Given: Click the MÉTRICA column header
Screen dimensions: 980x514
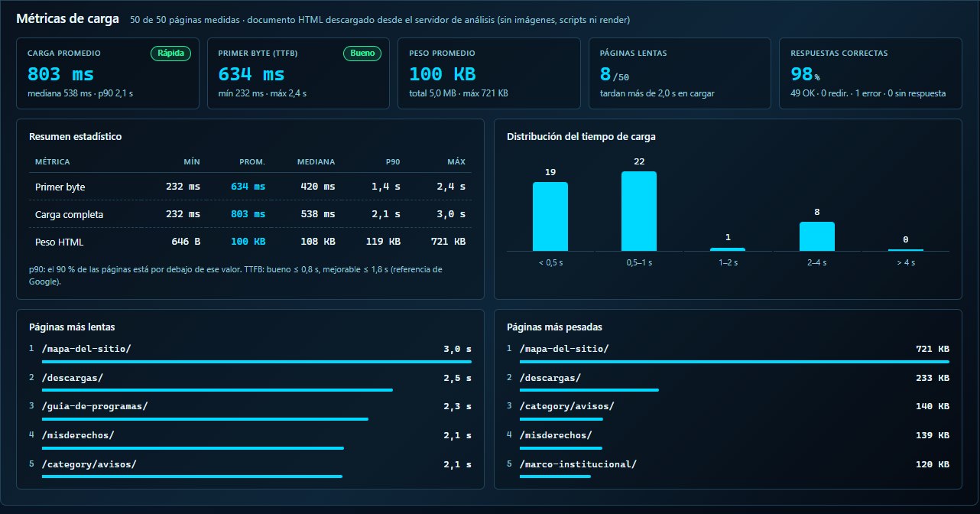Looking at the screenshot, I should click(53, 162).
